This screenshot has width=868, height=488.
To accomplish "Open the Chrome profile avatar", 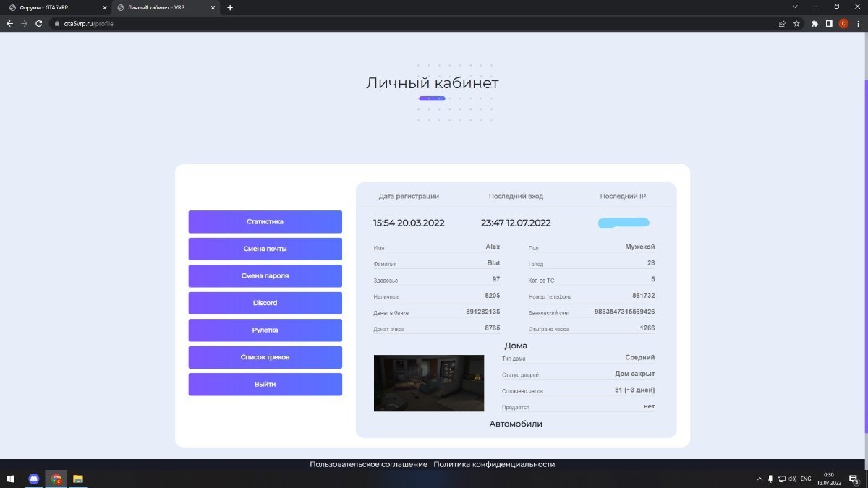I will point(843,23).
